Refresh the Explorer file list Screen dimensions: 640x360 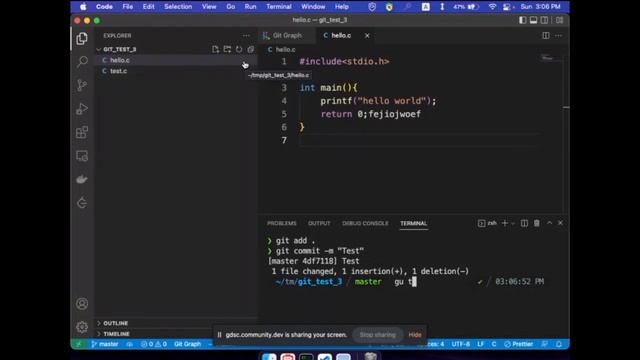click(x=239, y=49)
